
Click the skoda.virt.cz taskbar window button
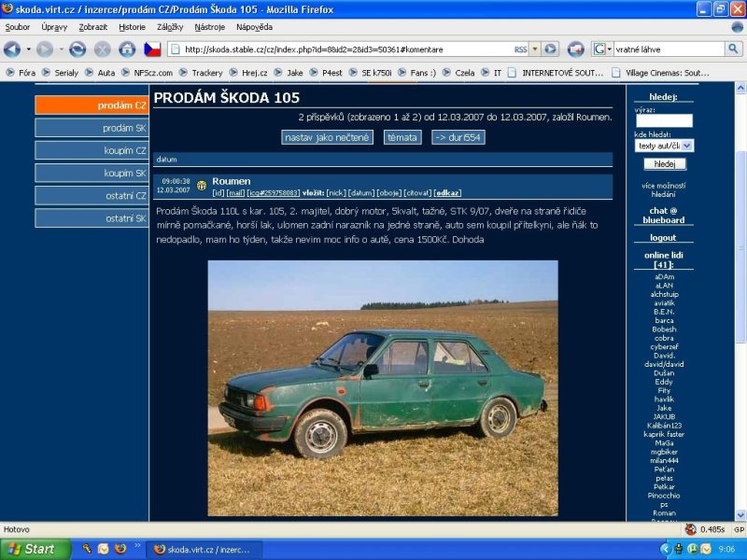click(x=204, y=550)
